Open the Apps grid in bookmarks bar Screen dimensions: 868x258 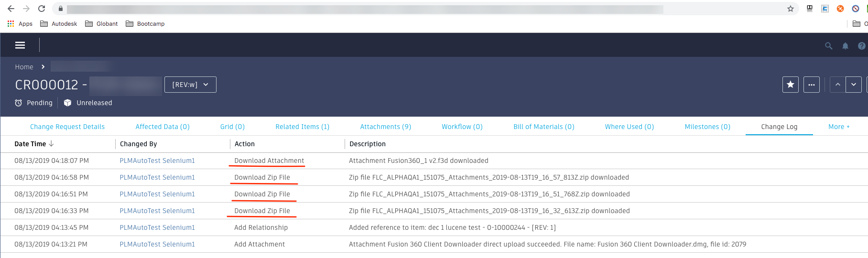coord(20,23)
